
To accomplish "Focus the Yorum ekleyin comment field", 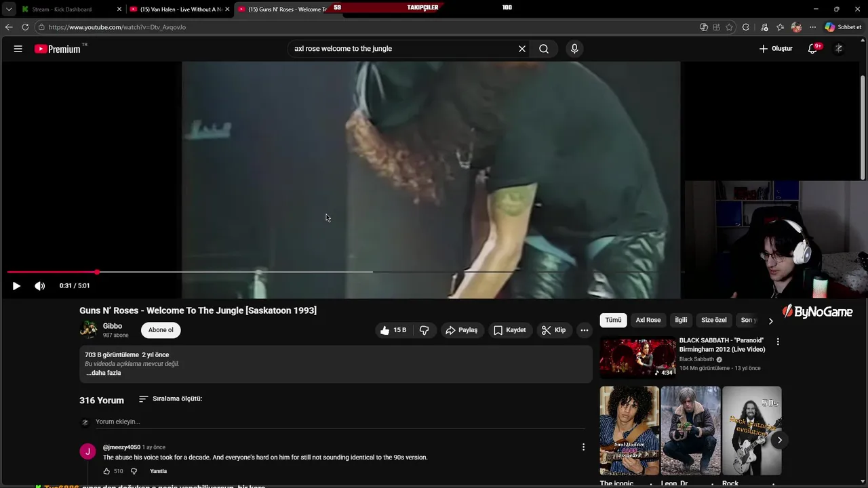I will tap(339, 422).
